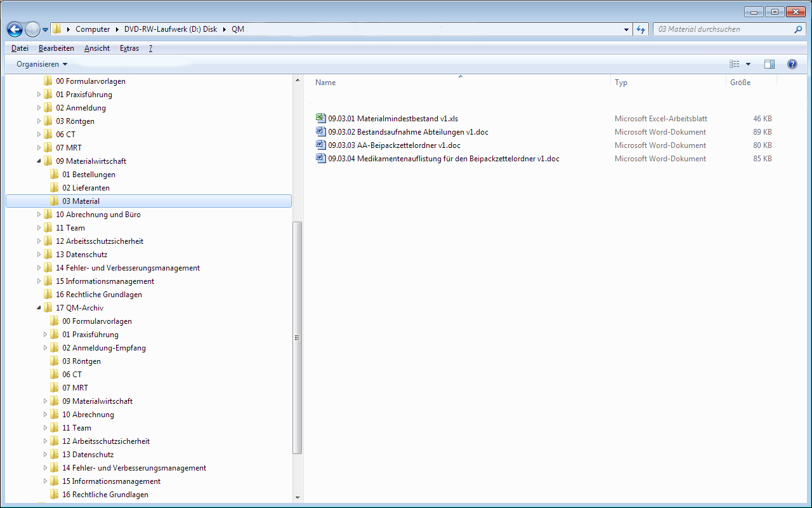812x508 pixels.
Task: Select the top-level 15 Informationsmanagement folder icon
Action: (x=48, y=281)
